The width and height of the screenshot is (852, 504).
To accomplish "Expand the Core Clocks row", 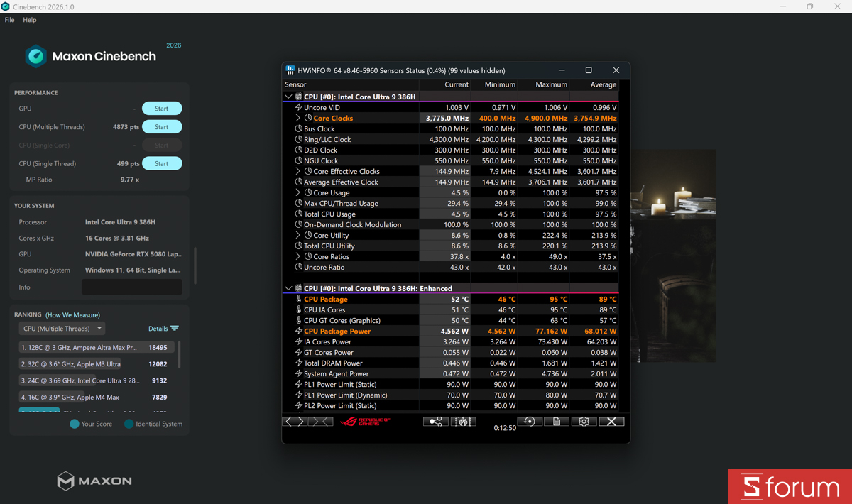I will point(298,118).
